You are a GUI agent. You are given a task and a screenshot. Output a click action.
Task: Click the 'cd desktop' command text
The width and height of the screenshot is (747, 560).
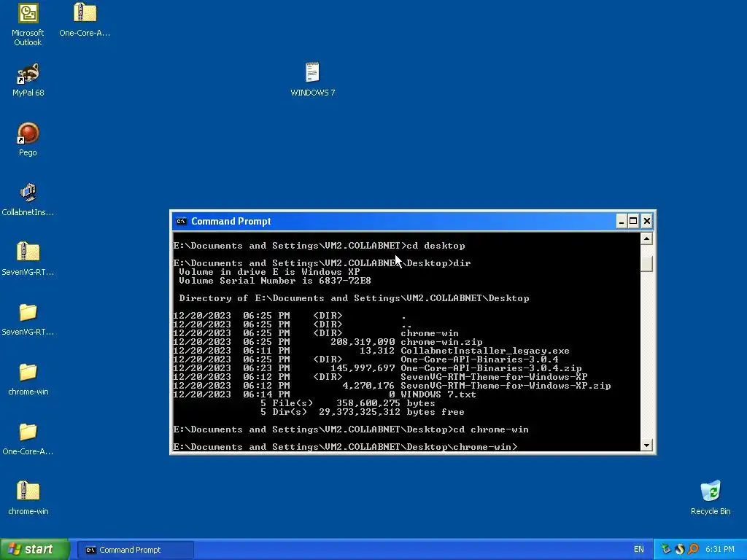436,246
